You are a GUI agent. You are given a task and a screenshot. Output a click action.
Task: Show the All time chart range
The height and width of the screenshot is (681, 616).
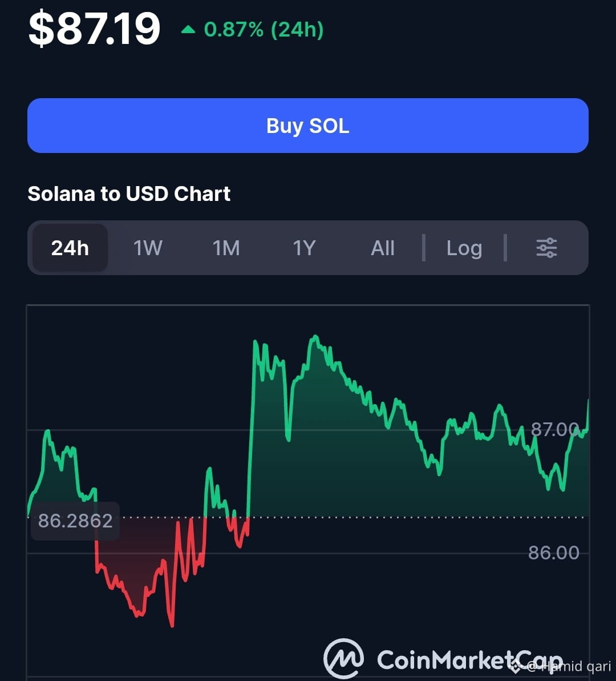383,248
